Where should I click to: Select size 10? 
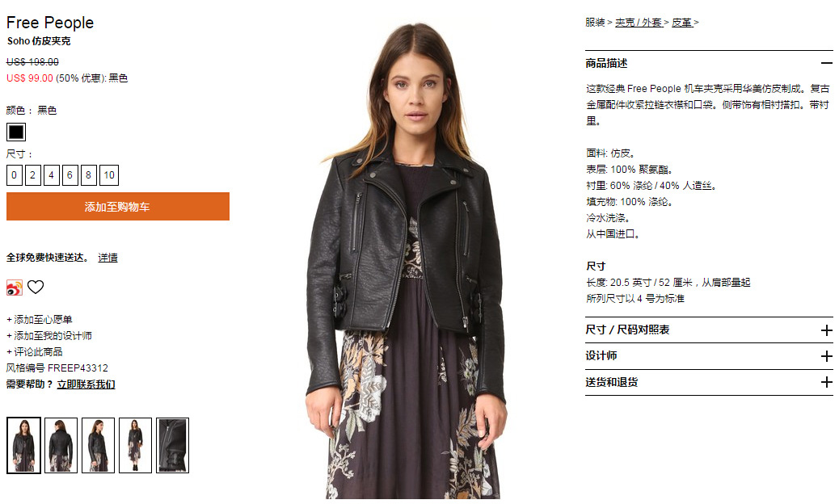click(109, 175)
